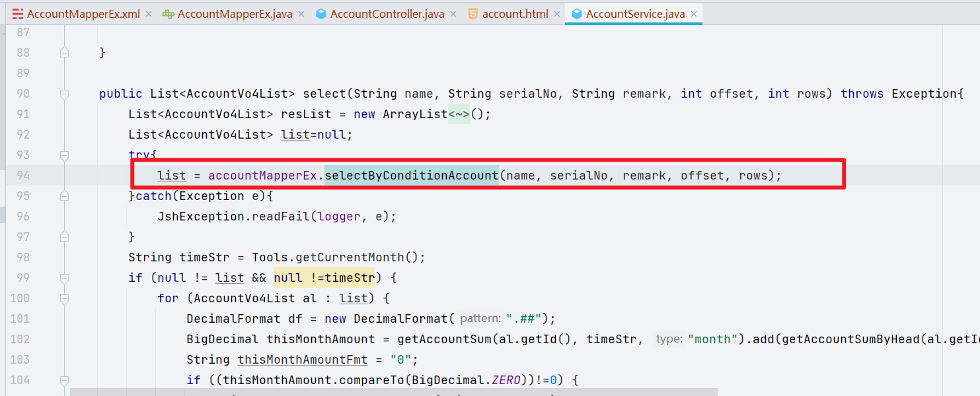The image size is (980, 396).
Task: Click line number 94 in the gutter
Action: coord(22,175)
